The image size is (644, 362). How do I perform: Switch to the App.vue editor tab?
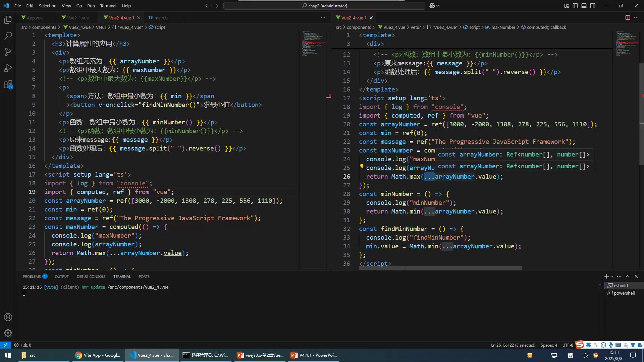point(34,18)
